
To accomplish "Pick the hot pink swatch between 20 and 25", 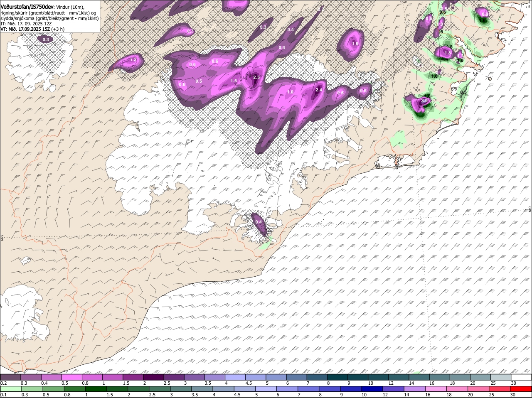I will click(479, 389).
